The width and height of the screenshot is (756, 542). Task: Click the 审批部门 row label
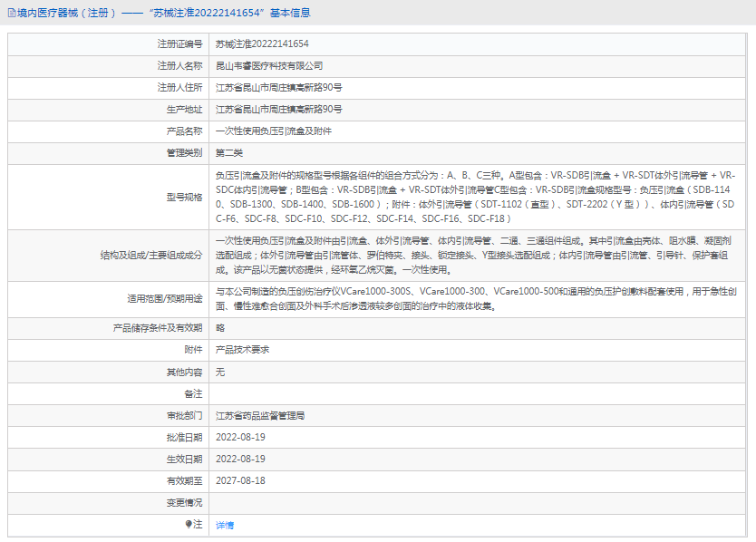pos(184,416)
